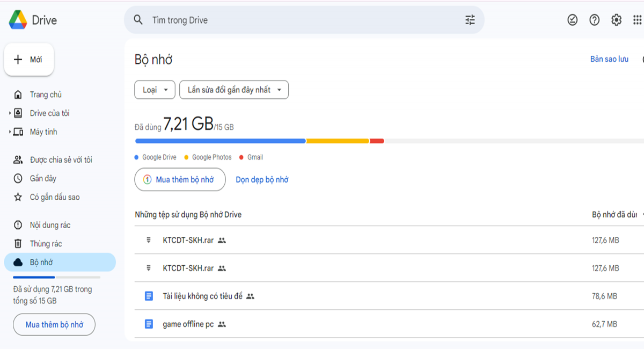The image size is (644, 349).
Task: Click the Google Drive logo
Action: (x=33, y=20)
